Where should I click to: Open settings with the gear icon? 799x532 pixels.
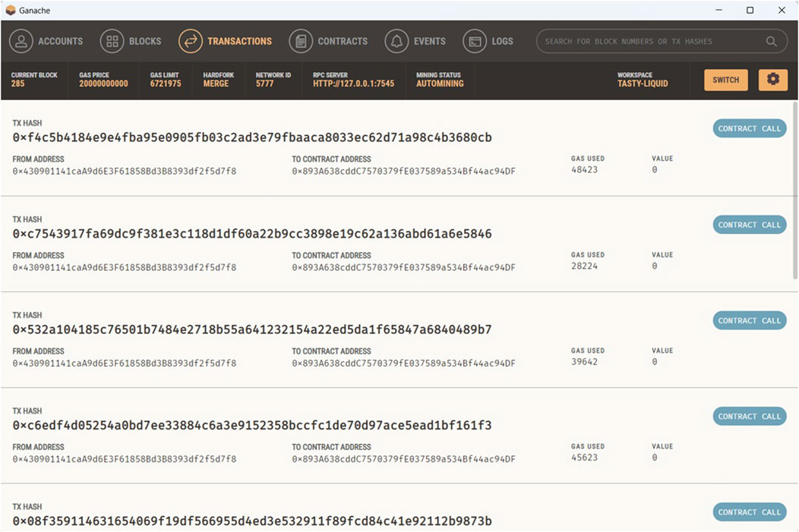(x=773, y=80)
